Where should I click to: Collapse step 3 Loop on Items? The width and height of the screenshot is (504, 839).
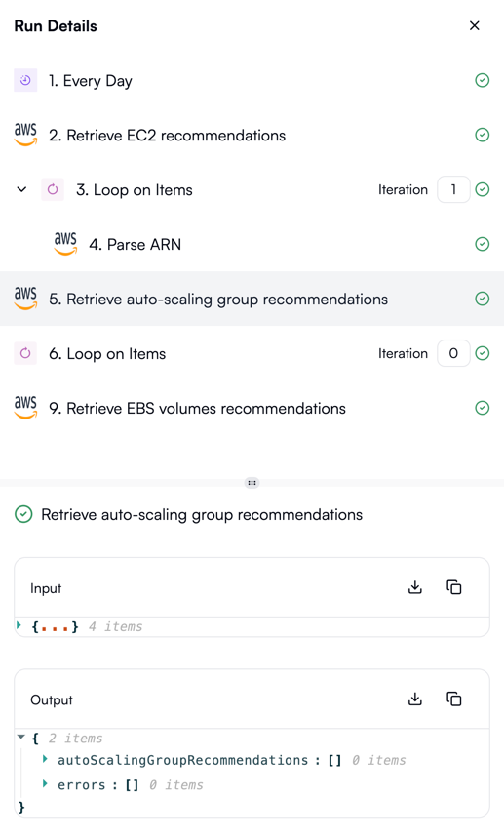[21, 189]
